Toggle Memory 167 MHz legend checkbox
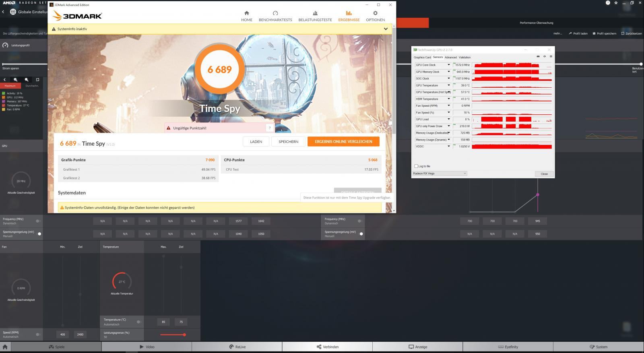The height and width of the screenshot is (353, 644). (x=4, y=101)
